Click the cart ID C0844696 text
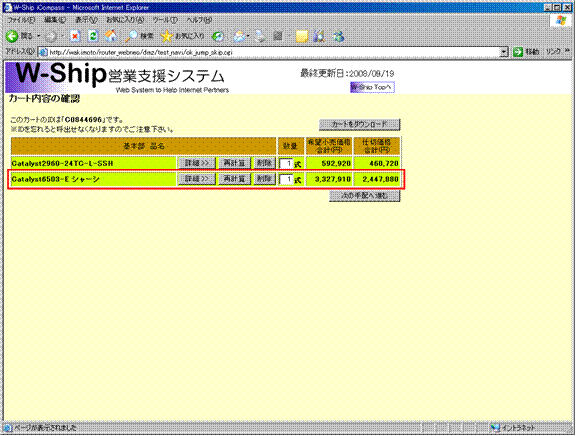 pos(83,120)
